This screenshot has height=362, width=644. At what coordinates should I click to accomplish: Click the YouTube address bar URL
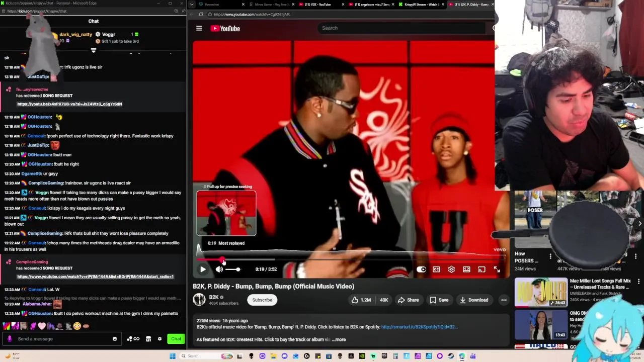click(x=252, y=15)
